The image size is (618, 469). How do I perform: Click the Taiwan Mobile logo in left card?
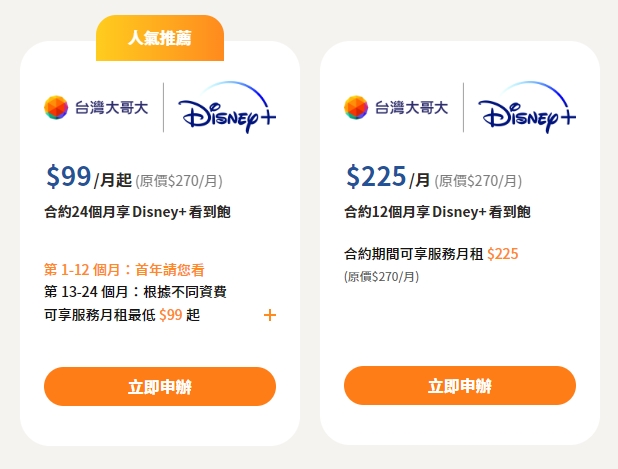pyautogui.click(x=96, y=107)
